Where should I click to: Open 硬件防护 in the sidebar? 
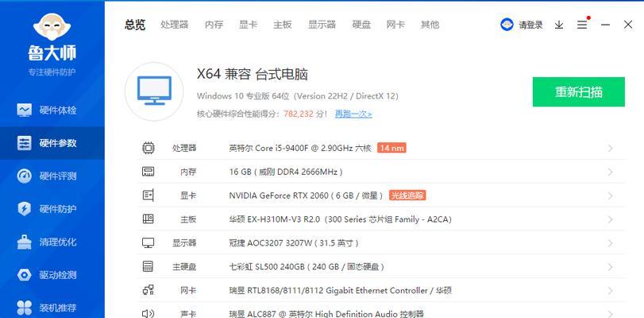tap(52, 209)
